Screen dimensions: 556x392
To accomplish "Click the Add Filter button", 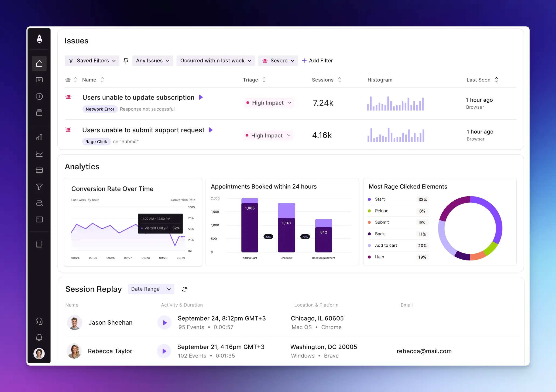I will click(317, 61).
